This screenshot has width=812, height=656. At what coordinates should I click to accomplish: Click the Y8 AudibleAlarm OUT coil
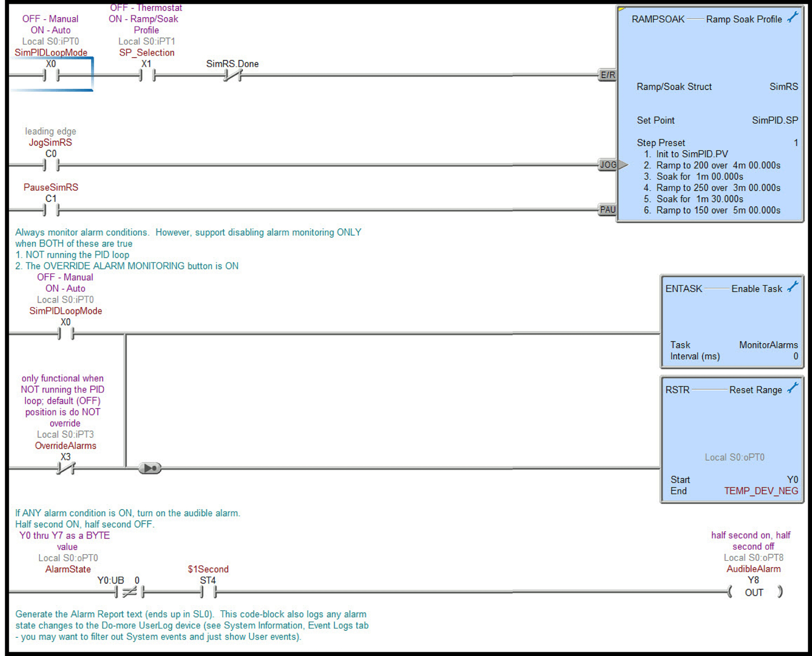pyautogui.click(x=754, y=592)
